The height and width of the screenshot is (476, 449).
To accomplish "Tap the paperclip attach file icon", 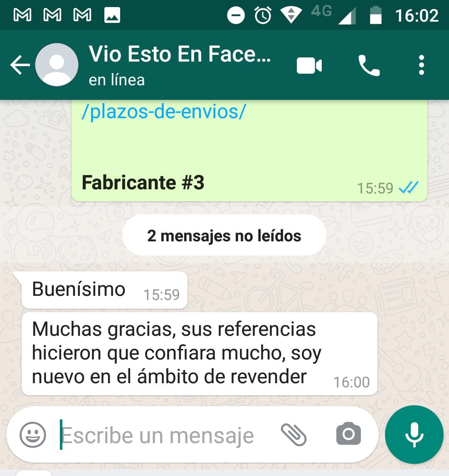I will point(294,435).
